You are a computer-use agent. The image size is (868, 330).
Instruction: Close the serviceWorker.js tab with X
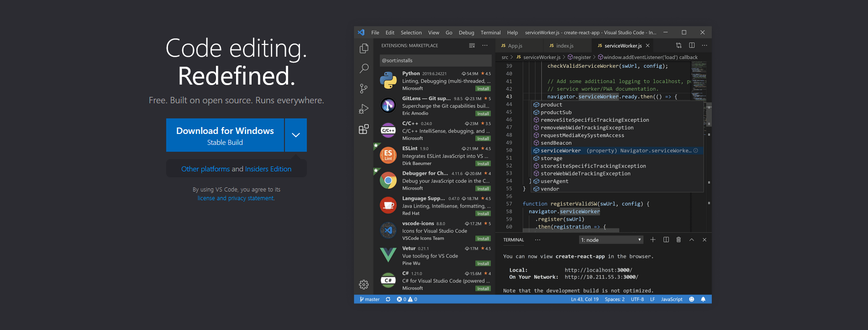(x=647, y=46)
